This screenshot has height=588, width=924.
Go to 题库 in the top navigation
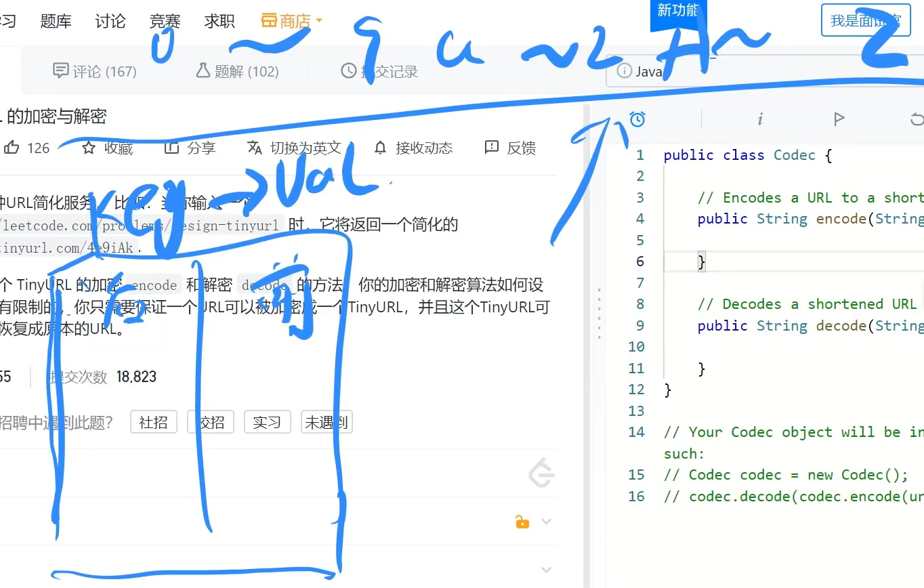pos(56,21)
